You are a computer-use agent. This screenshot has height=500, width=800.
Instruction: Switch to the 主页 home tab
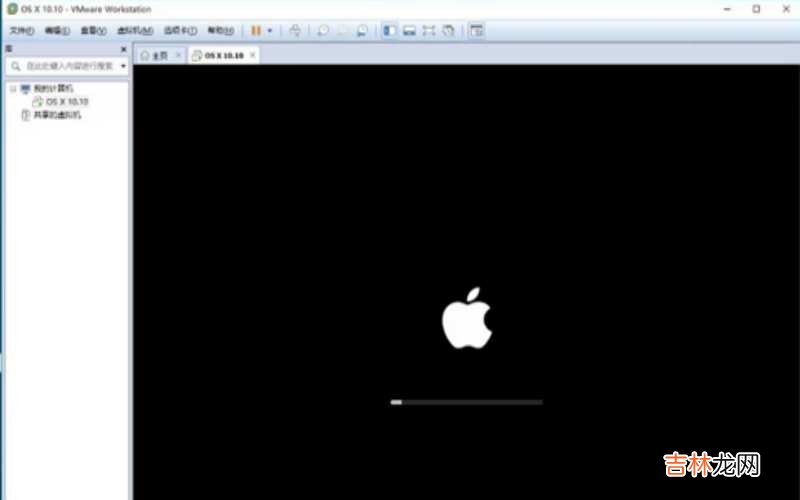(x=155, y=55)
